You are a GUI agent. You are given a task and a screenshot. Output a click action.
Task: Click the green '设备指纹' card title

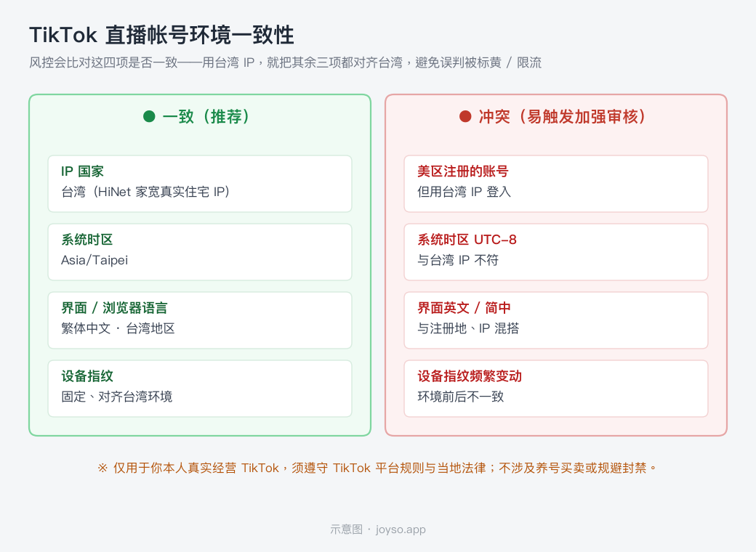click(87, 376)
